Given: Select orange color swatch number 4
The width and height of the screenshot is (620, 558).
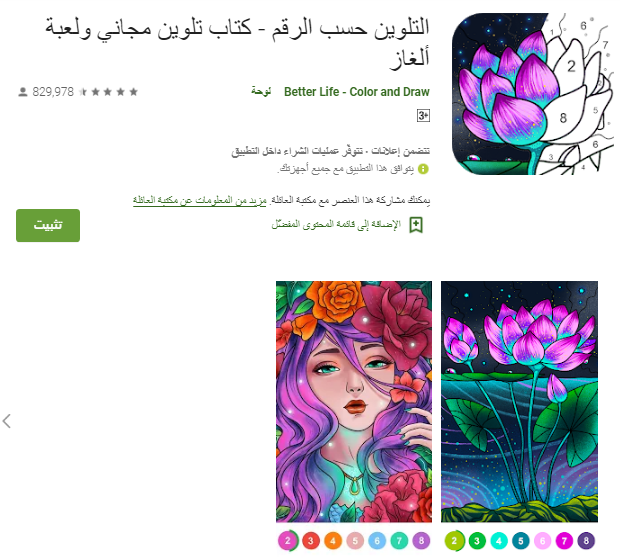Looking at the screenshot, I should pyautogui.click(x=333, y=541).
